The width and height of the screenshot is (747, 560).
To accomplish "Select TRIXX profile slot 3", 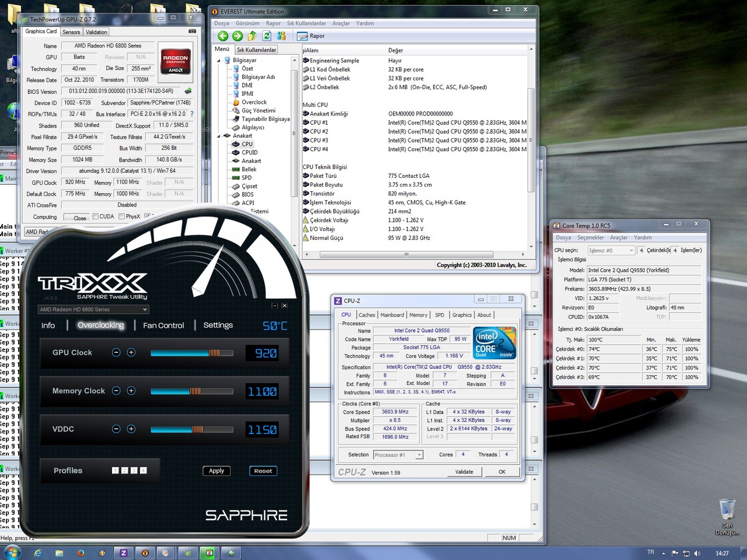I will [134, 470].
